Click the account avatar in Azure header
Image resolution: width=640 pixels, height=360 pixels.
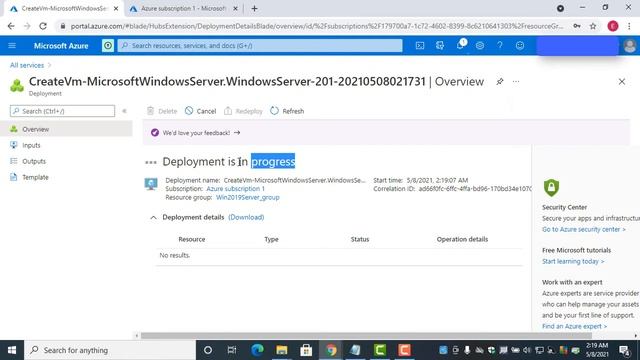(629, 46)
